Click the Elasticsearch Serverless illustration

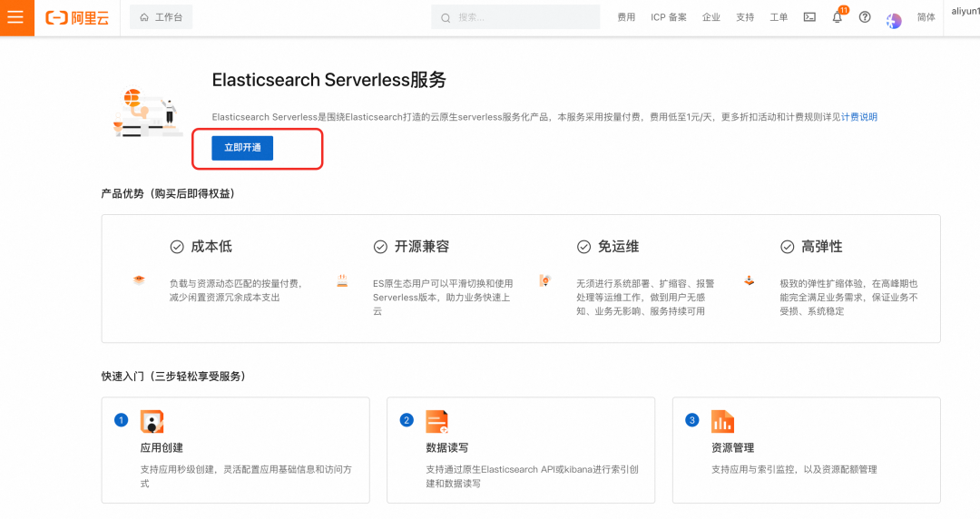148,113
